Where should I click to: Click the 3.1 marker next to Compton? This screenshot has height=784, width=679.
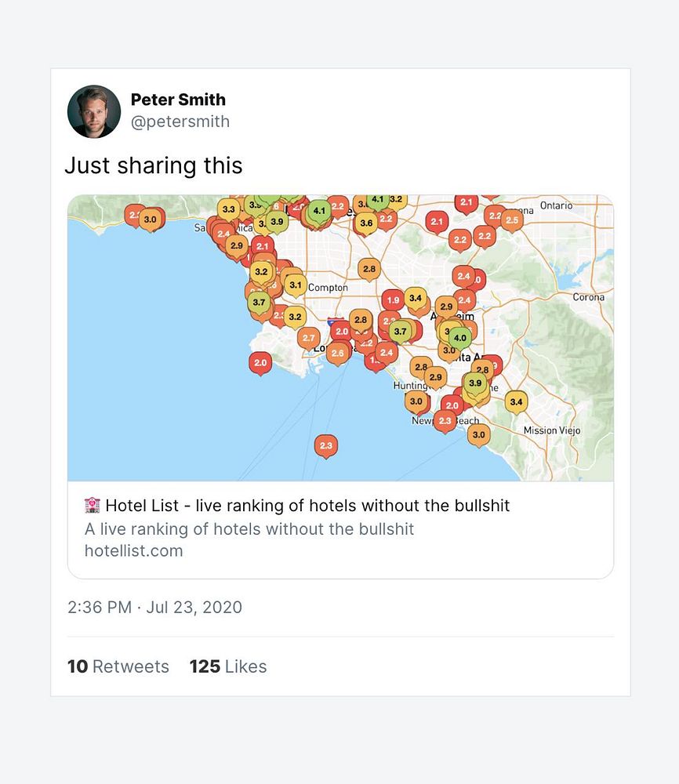(295, 285)
